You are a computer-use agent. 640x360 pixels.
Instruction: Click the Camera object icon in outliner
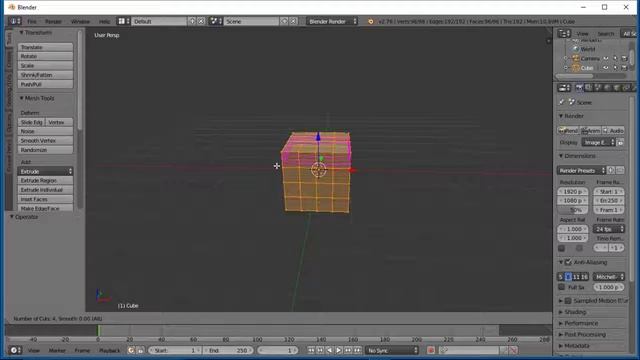coord(576,58)
